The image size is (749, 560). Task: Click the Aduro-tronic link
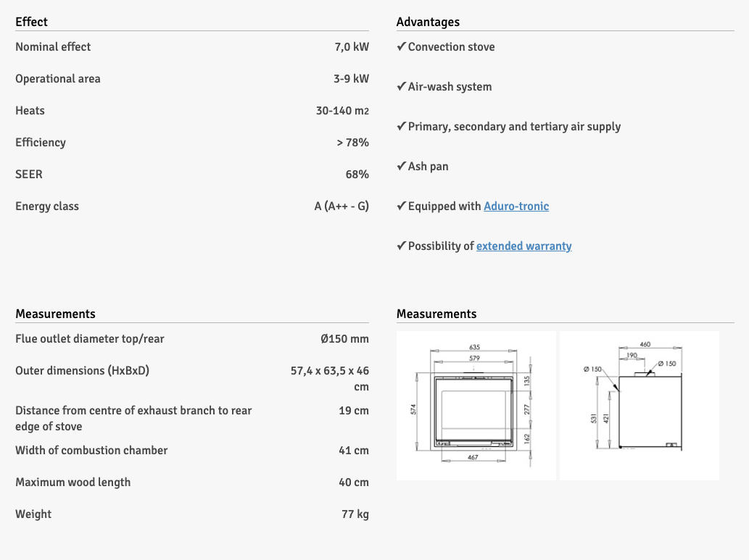[x=516, y=206]
